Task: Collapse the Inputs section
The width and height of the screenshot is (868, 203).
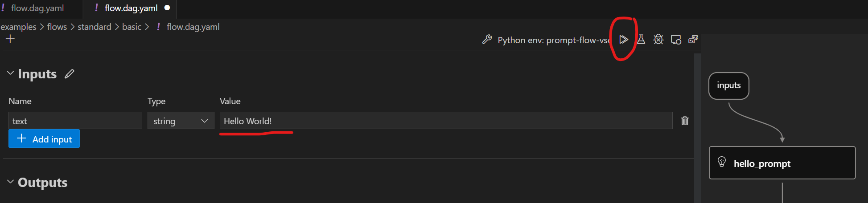Action: point(11,73)
